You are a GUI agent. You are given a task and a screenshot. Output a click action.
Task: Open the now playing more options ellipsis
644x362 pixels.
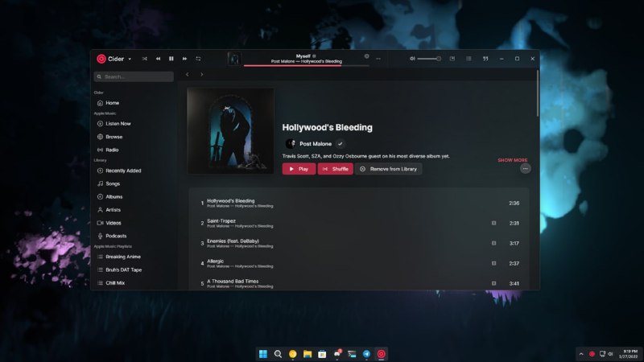click(378, 59)
